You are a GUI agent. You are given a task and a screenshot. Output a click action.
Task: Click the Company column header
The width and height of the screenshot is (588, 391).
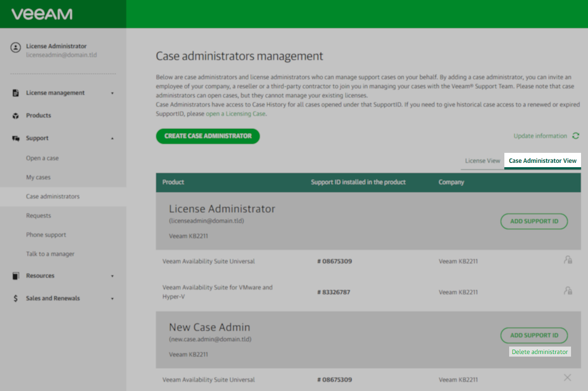click(x=451, y=182)
